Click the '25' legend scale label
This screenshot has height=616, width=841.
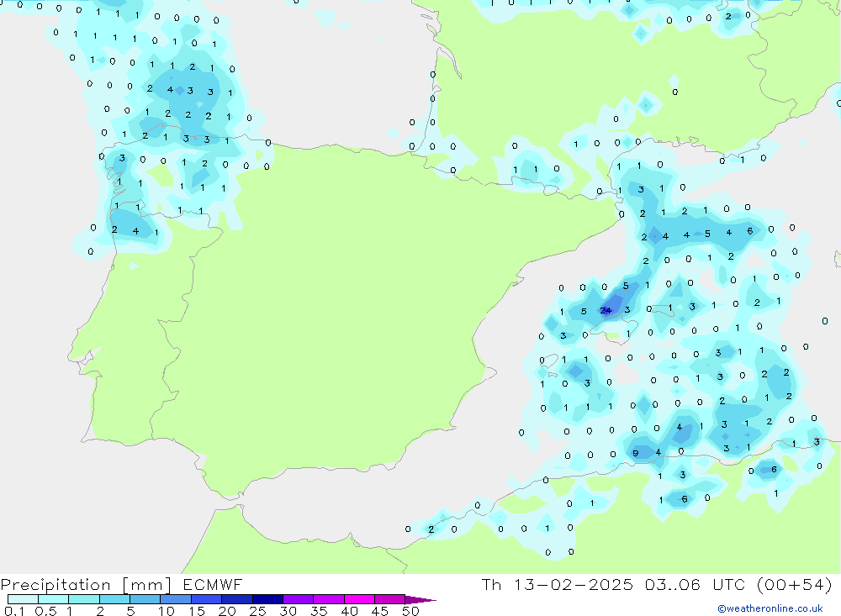click(x=258, y=611)
